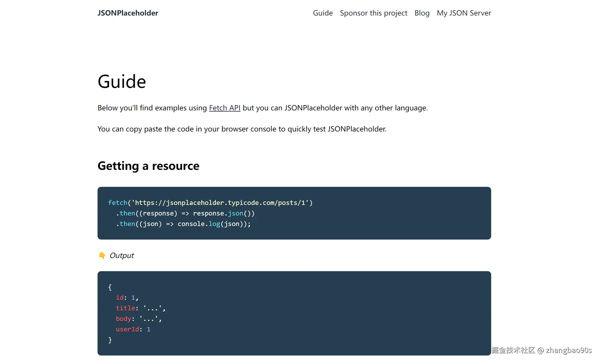Click the JSONPlaceholder site logo
Image resolution: width=601 pixels, height=364 pixels.
click(x=128, y=13)
